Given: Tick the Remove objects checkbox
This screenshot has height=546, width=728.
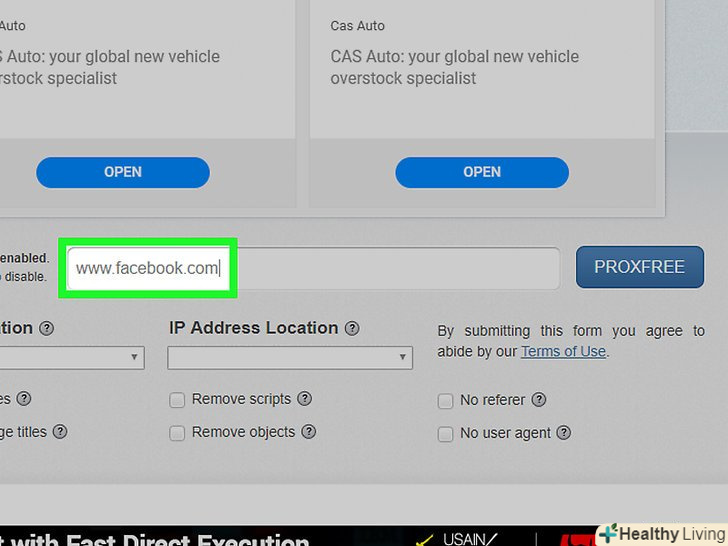Looking at the screenshot, I should click(x=177, y=433).
